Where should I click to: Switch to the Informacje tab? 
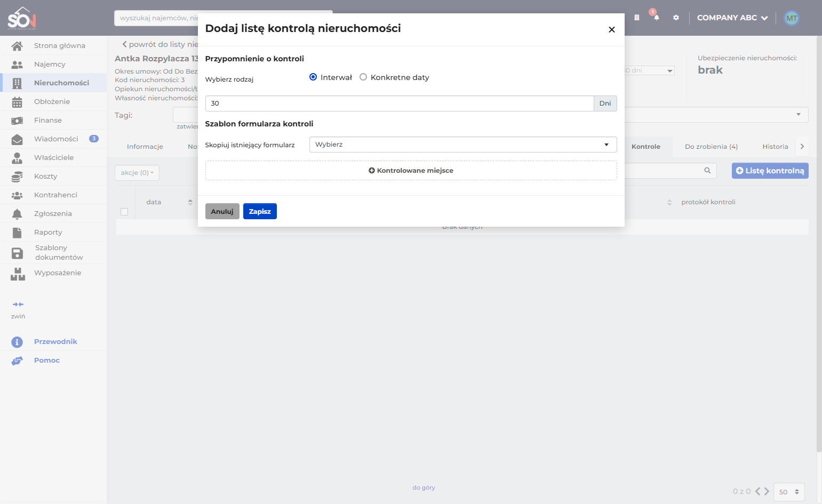145,147
